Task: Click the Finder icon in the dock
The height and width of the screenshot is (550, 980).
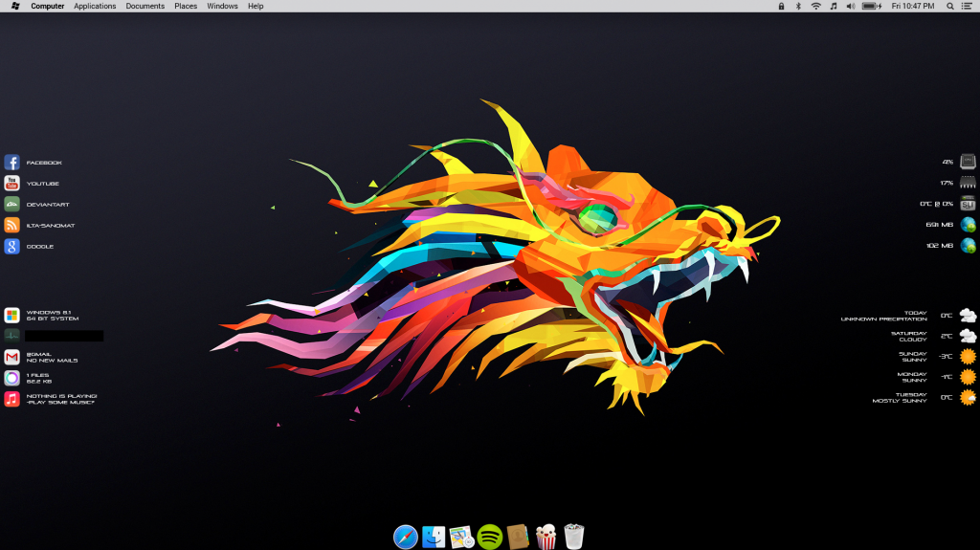Action: coord(434,537)
